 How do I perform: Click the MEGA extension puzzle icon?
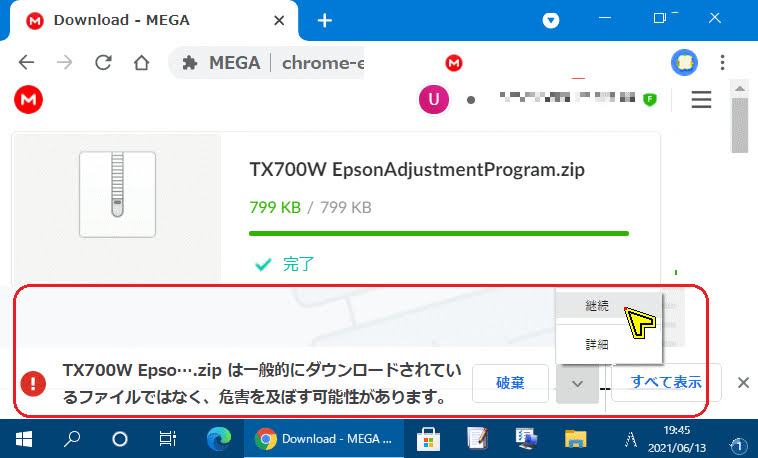[190, 63]
